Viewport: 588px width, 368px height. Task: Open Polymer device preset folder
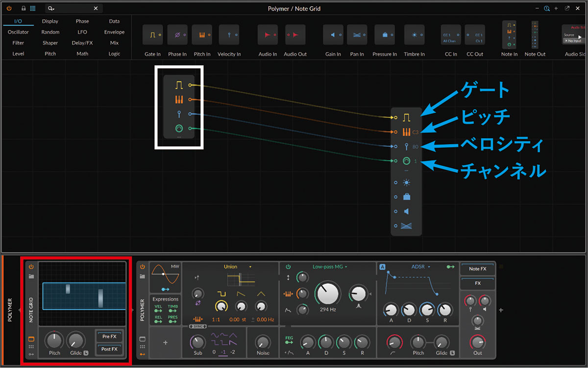point(143,276)
